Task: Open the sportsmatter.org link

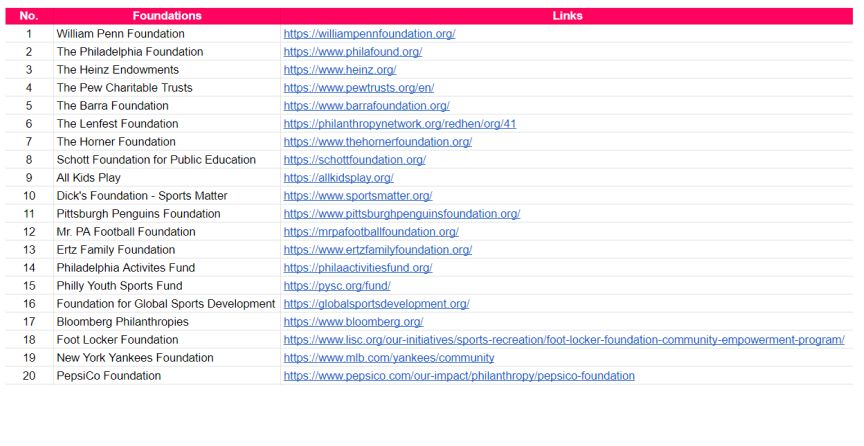Action: tap(358, 196)
